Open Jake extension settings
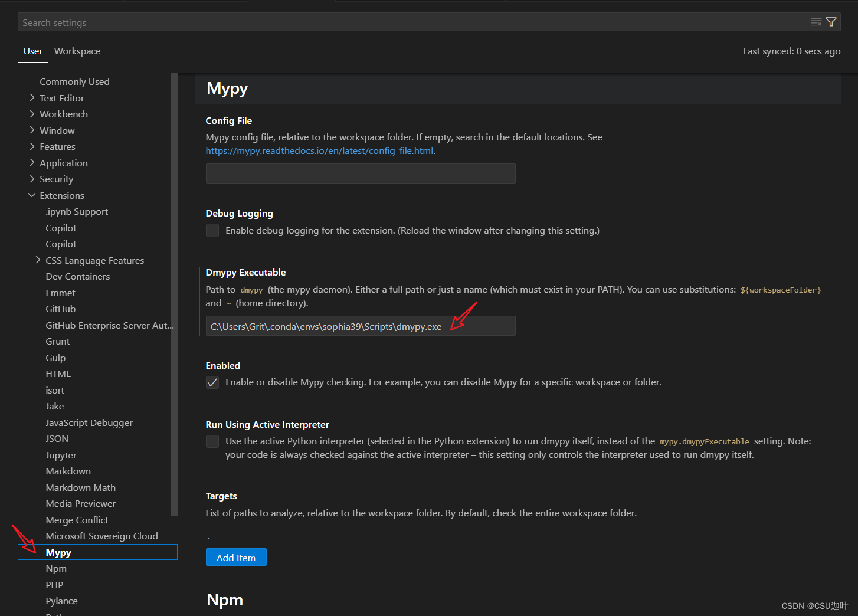 click(55, 406)
